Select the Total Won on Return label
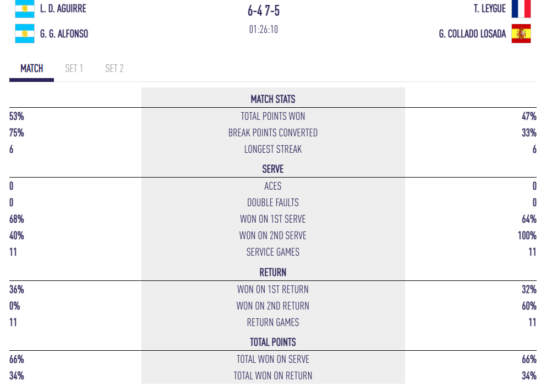 (x=273, y=376)
